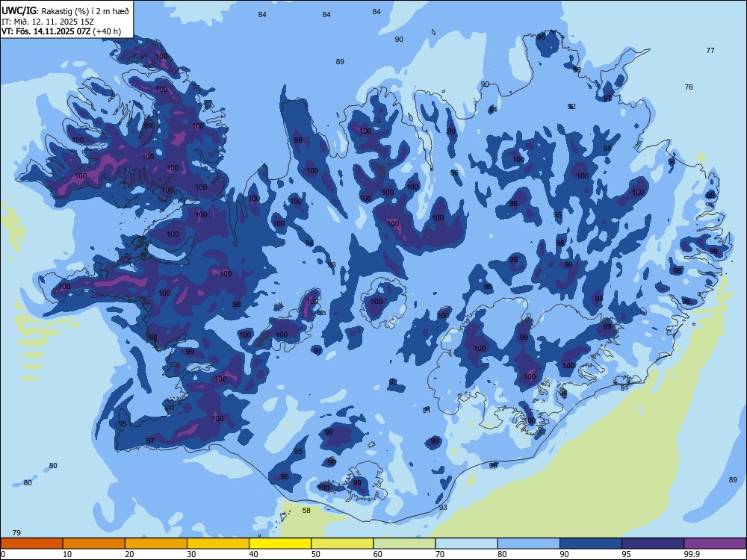Click the pale blue 70–80 legend swatch
The width and height of the screenshot is (747, 560).
[466, 544]
